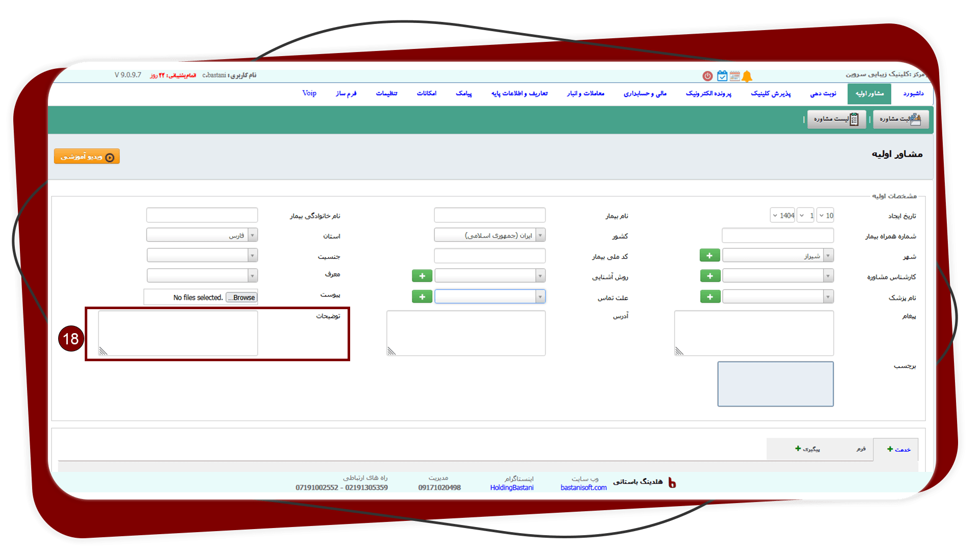Open the year 1404 dropdown

click(782, 215)
